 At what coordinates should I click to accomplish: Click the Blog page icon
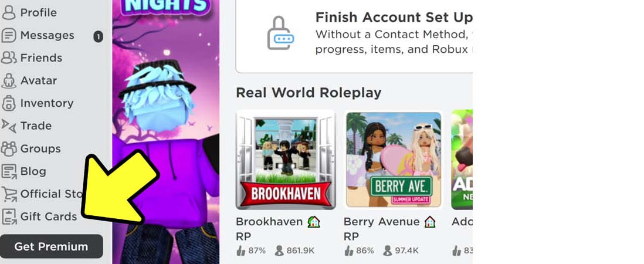pos(8,171)
